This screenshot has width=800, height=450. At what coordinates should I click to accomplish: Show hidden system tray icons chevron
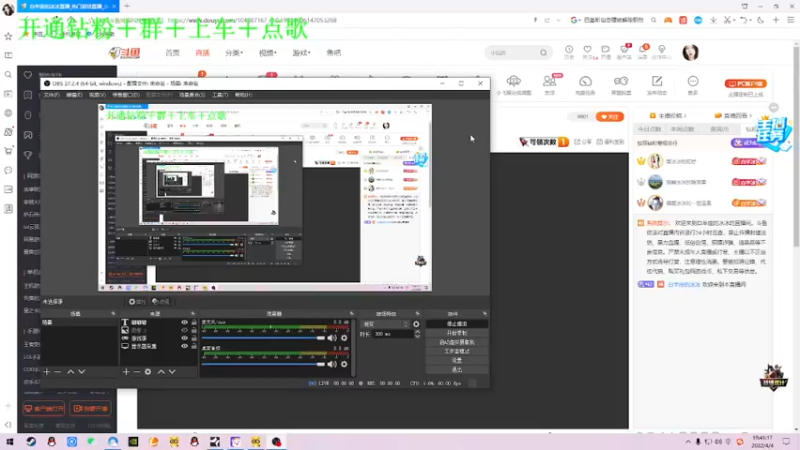(x=688, y=441)
